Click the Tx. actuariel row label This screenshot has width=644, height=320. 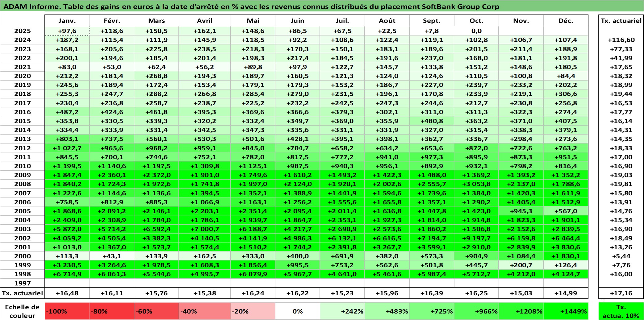pos(23,293)
